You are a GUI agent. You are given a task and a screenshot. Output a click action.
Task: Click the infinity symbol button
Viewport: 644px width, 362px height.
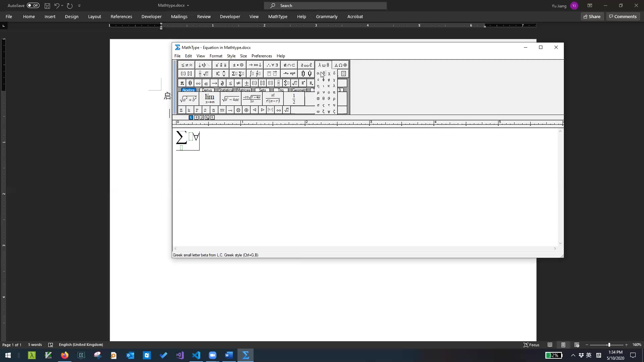[x=198, y=83]
